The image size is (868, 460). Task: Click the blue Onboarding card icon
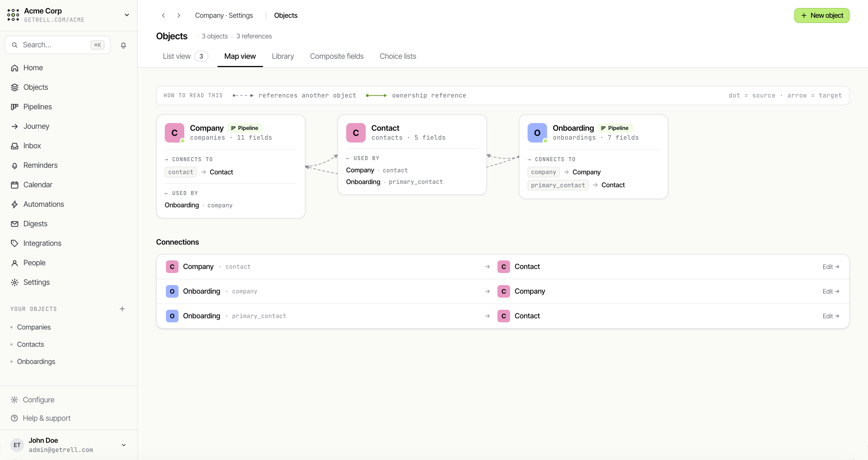point(537,133)
